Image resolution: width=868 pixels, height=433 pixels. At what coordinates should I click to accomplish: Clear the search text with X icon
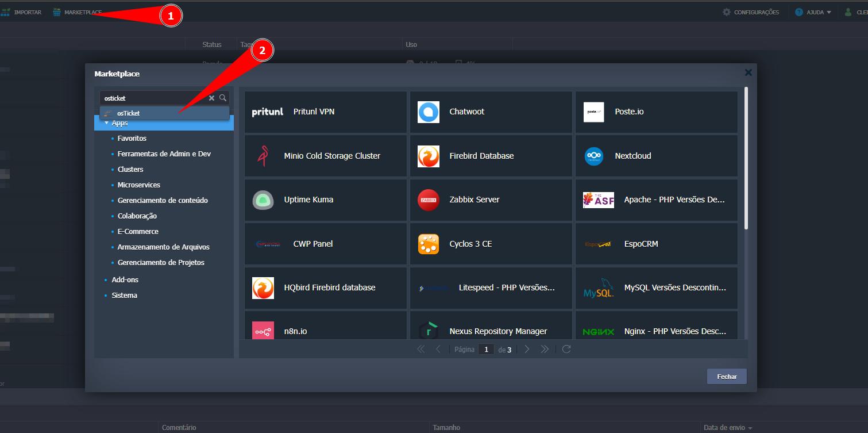[x=211, y=98]
